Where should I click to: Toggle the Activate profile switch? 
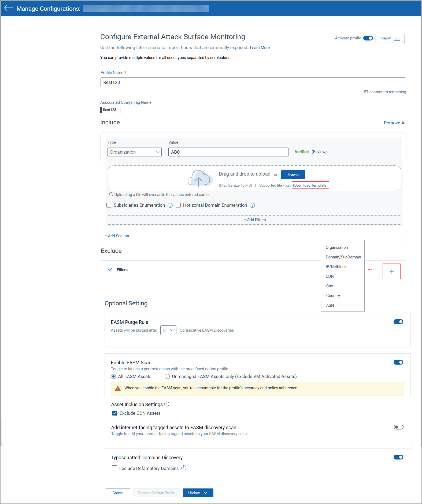click(x=368, y=38)
